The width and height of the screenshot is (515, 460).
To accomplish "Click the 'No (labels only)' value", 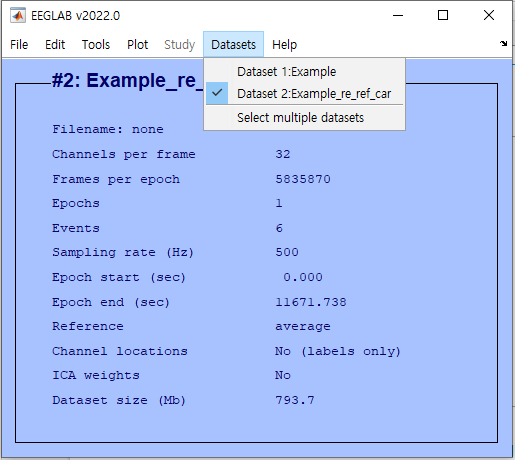I will click(338, 351).
